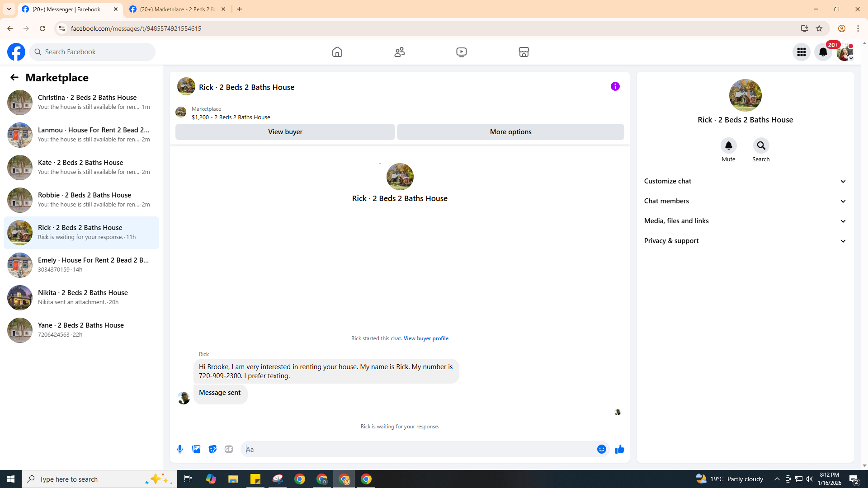Expand Customize chat section
Viewport: 868px width, 488px height.
745,181
